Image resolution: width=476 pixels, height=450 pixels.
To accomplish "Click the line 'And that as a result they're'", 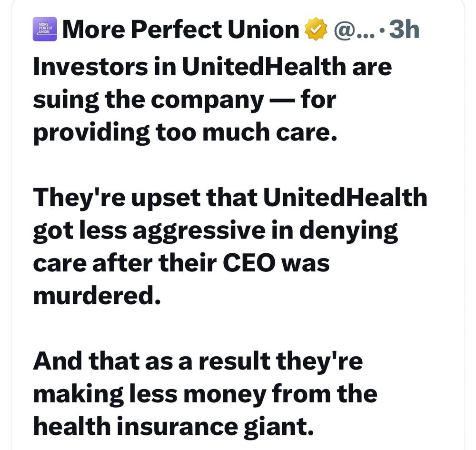I will (x=198, y=361).
